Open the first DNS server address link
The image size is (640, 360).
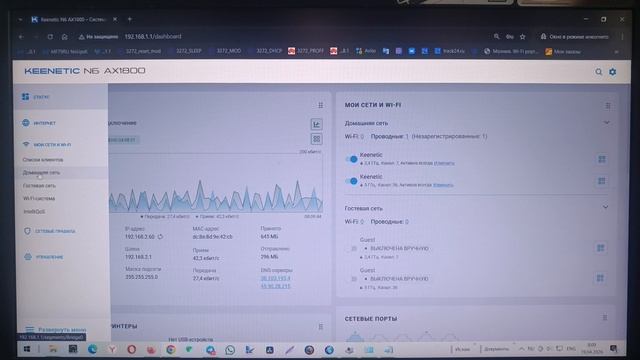click(x=276, y=278)
